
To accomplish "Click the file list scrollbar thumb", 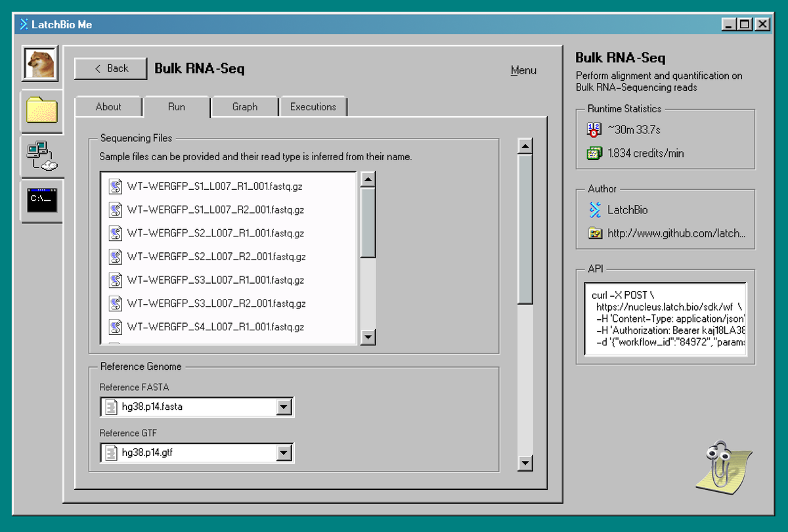I will click(368, 222).
